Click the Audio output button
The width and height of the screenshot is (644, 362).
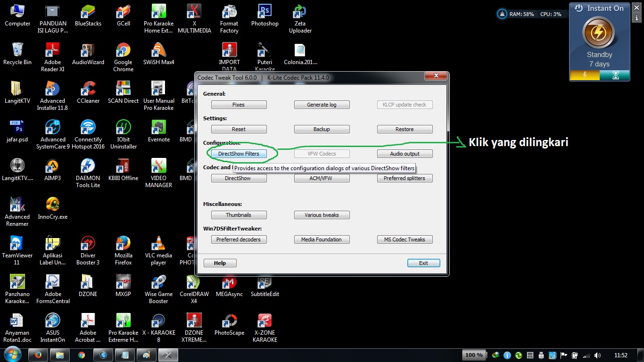[x=405, y=153]
